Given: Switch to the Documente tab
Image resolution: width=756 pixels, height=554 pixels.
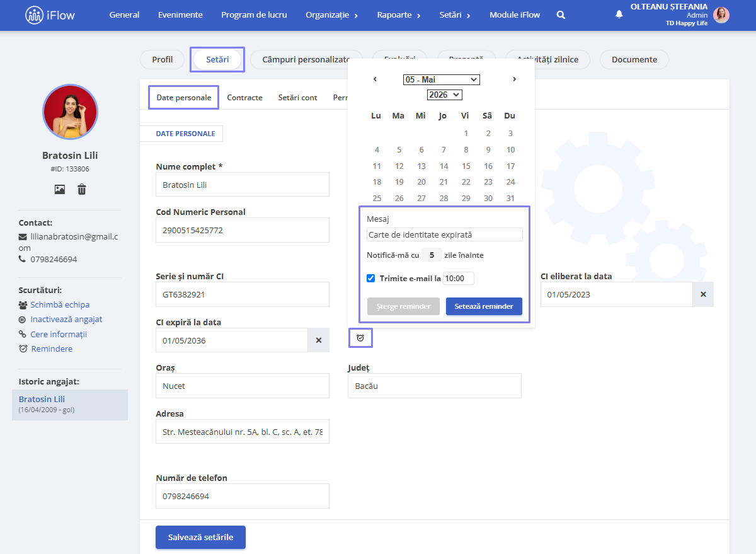Looking at the screenshot, I should (634, 59).
